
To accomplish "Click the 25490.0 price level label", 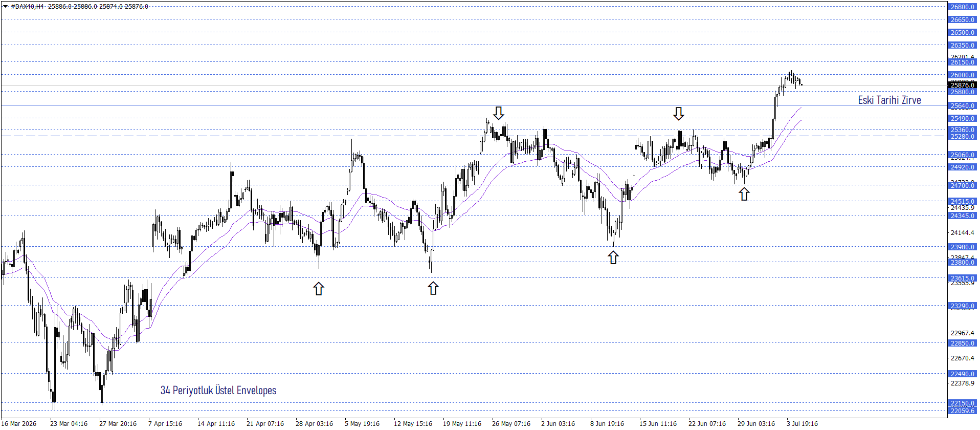I will pos(963,118).
